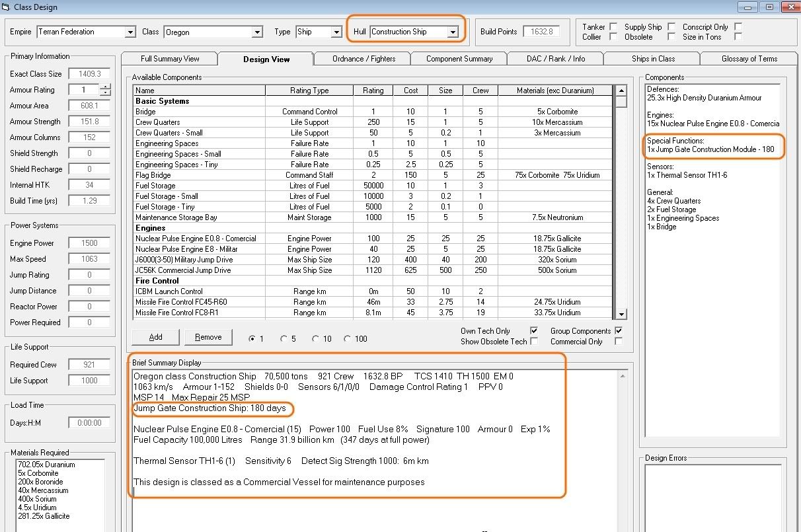Open the Class dropdown showing Oregon
Screen dimensions: 801x532
click(257, 32)
